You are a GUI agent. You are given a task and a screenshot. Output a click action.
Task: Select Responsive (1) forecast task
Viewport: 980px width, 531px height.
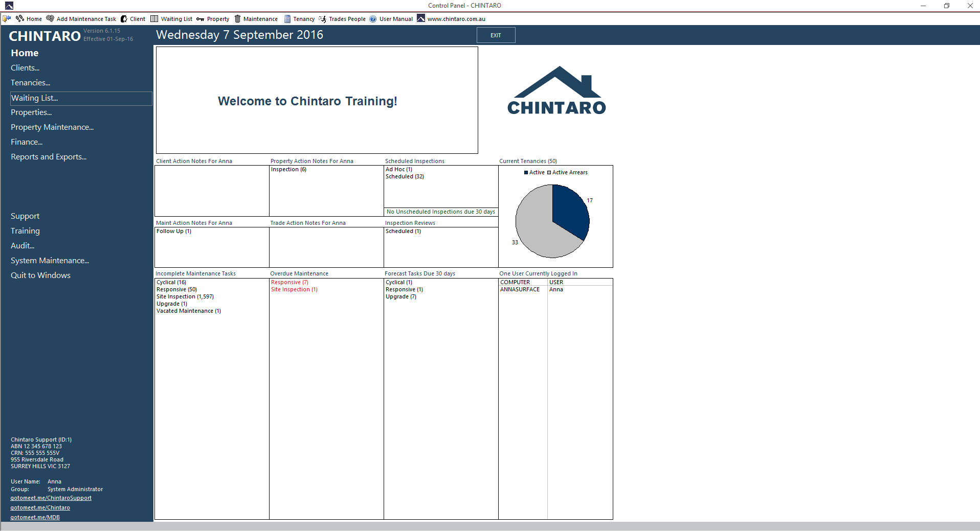pyautogui.click(x=404, y=290)
